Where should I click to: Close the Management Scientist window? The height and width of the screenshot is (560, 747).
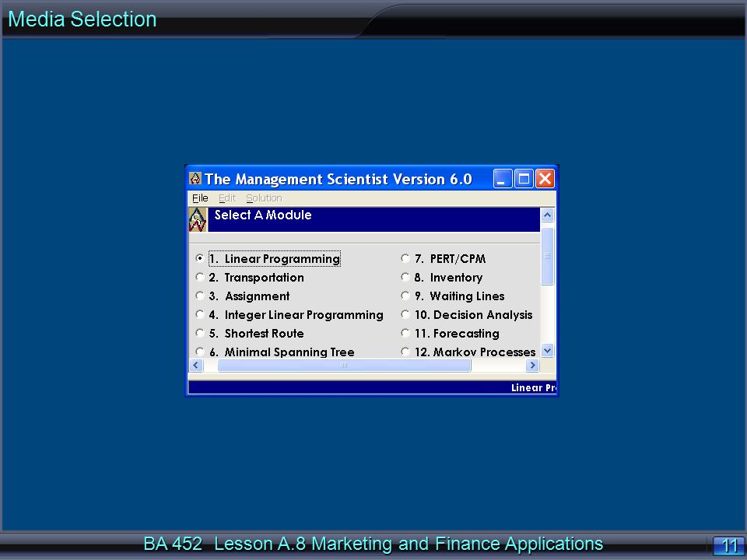pos(545,179)
